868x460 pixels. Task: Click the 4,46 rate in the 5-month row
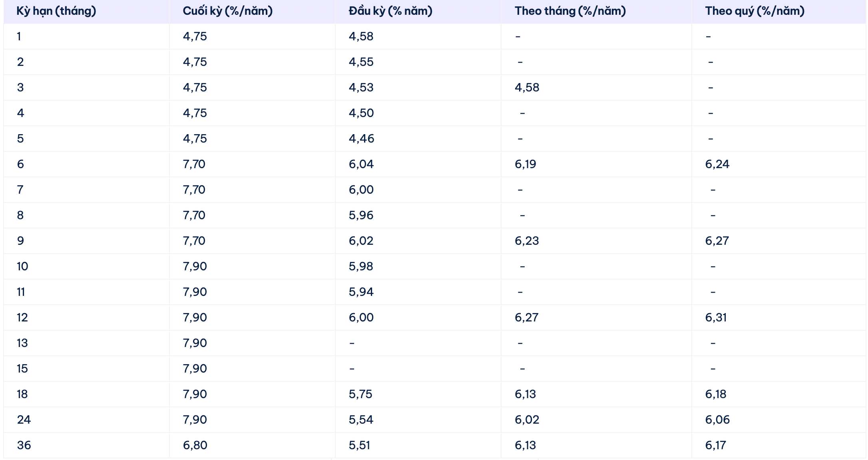(361, 139)
